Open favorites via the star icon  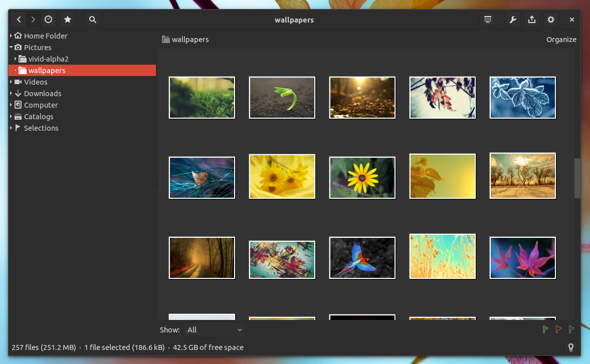pyautogui.click(x=68, y=20)
